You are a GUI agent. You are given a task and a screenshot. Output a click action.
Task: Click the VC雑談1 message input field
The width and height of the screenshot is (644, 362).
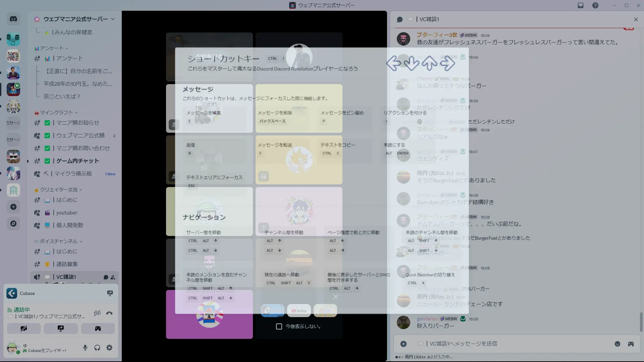(503, 344)
